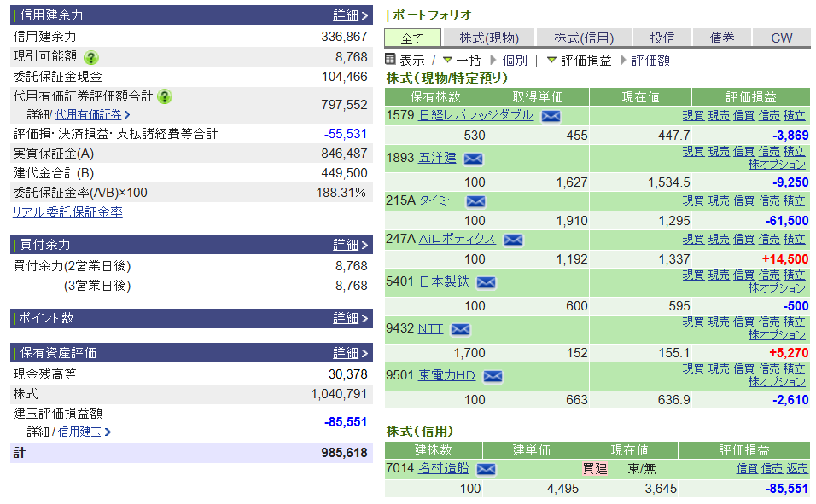Open 詳細 in the 保有資産評価 header
The width and height of the screenshot is (816, 504).
(x=350, y=353)
